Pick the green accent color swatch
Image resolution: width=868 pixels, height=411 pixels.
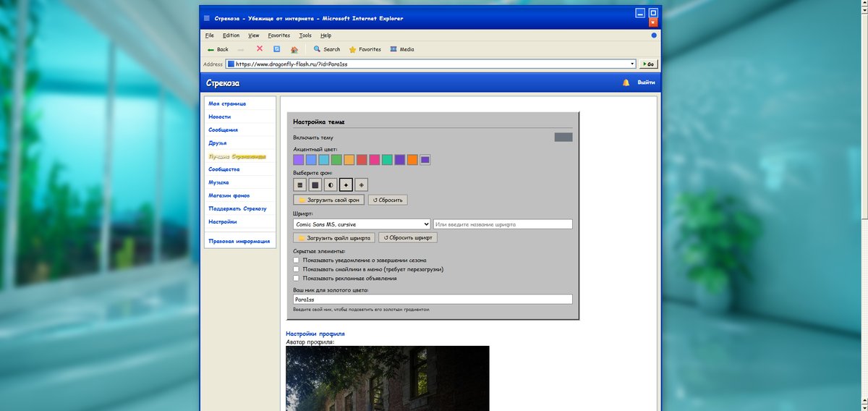point(336,160)
